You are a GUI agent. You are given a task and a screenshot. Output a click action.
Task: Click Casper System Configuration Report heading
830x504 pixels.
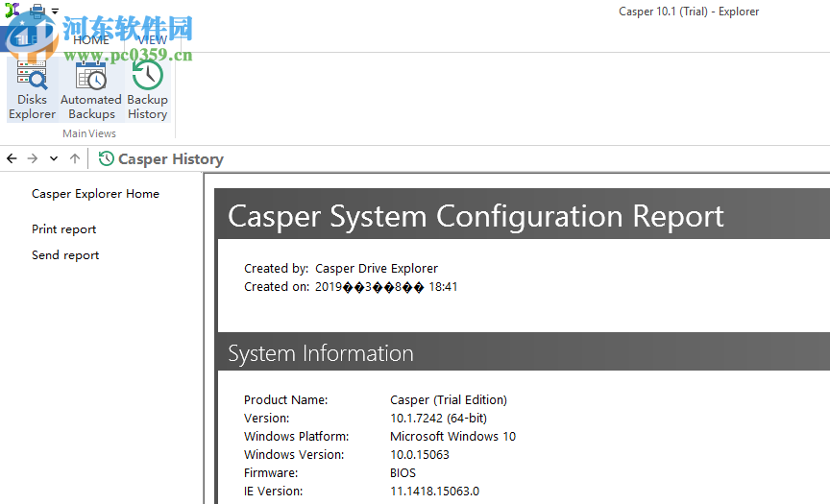(x=476, y=216)
